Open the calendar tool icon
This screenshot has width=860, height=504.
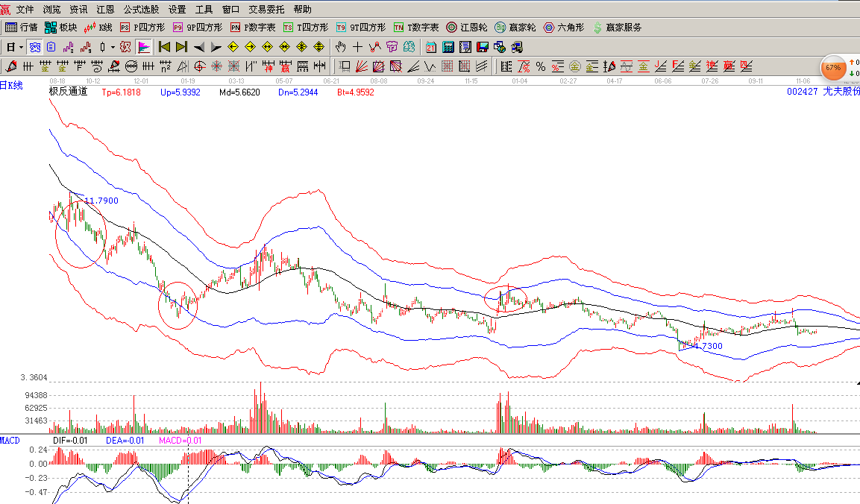(431, 46)
